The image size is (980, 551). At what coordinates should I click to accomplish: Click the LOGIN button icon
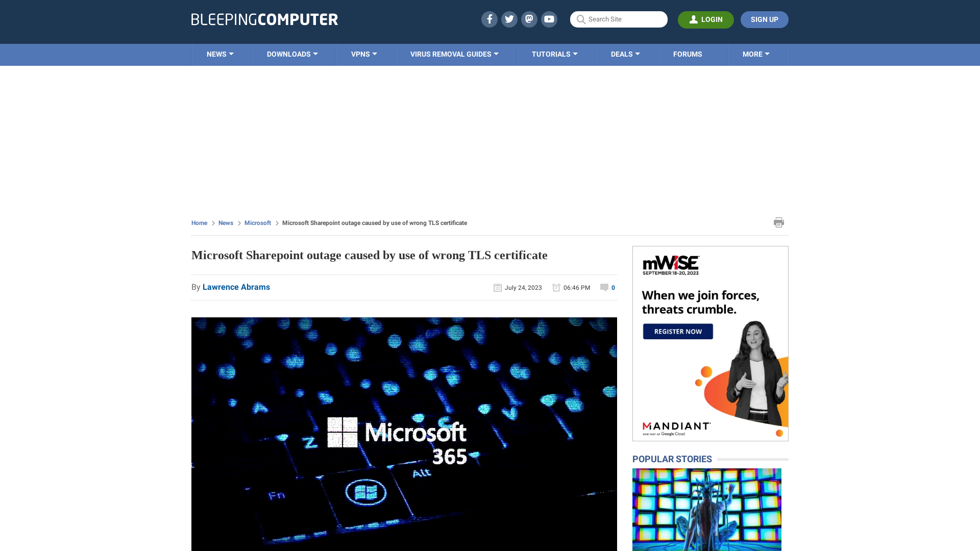693,19
